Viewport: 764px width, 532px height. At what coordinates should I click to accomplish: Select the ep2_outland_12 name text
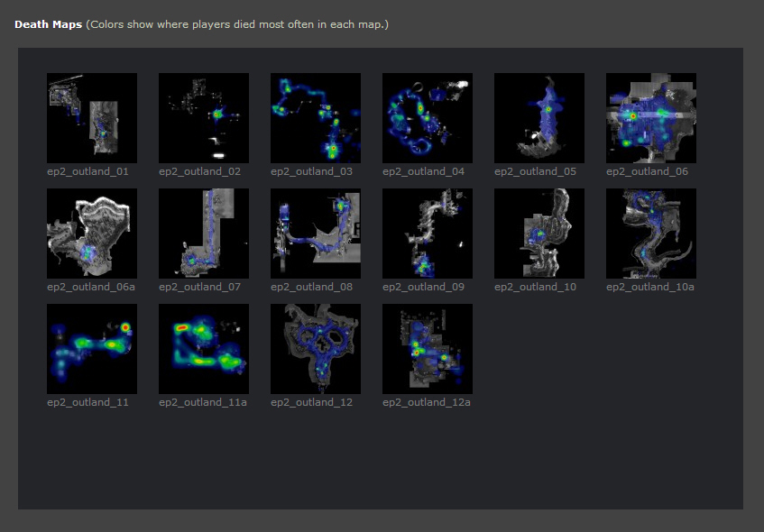click(x=312, y=402)
